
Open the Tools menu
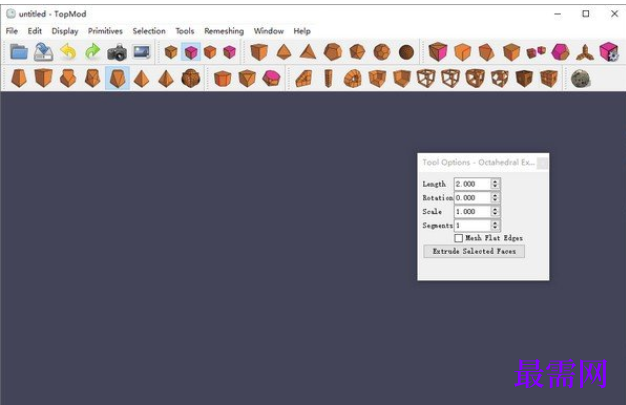[x=184, y=31]
